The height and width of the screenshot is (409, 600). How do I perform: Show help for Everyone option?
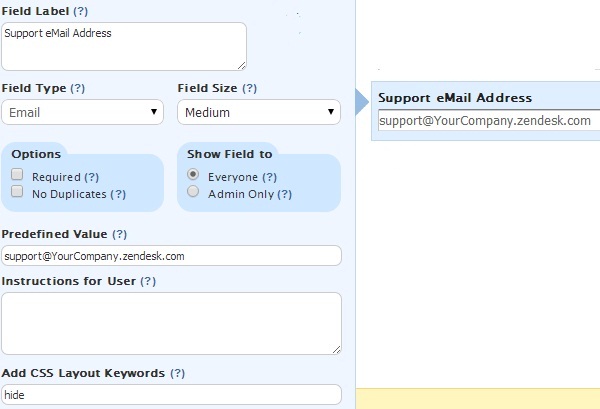269,177
